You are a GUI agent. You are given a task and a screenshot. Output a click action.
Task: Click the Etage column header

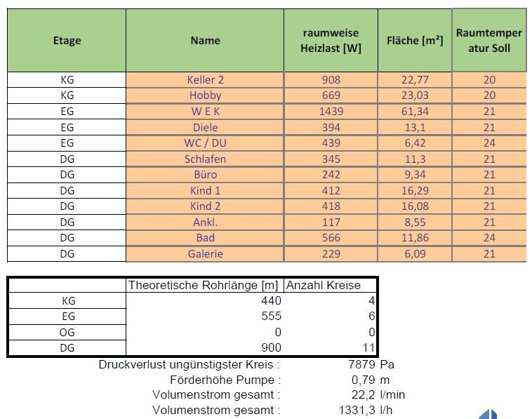coord(67,41)
